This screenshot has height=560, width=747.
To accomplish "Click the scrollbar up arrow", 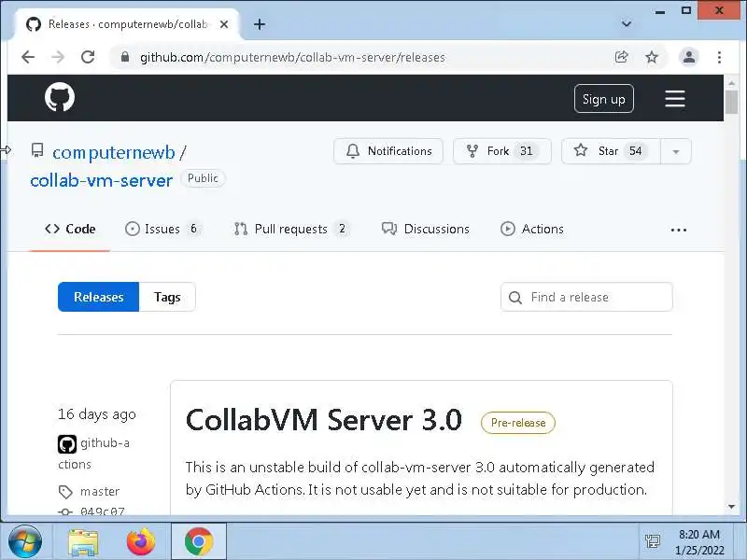I will [731, 82].
